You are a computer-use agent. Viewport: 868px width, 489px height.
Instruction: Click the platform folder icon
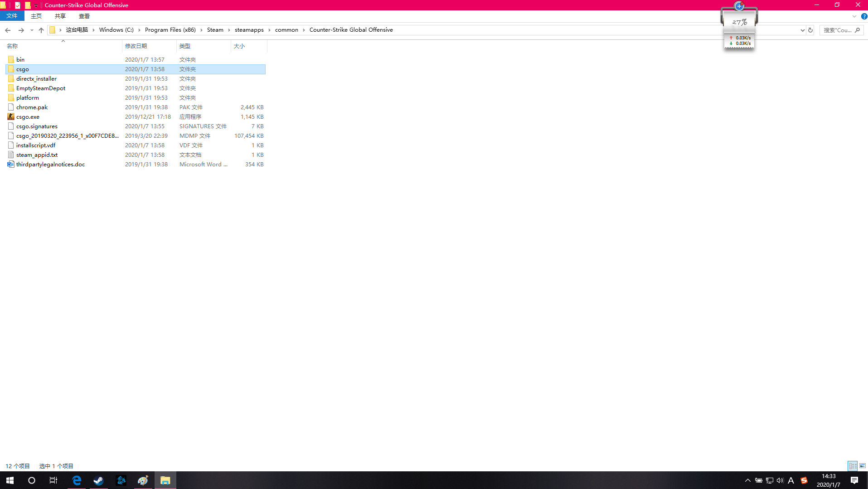[x=11, y=97]
